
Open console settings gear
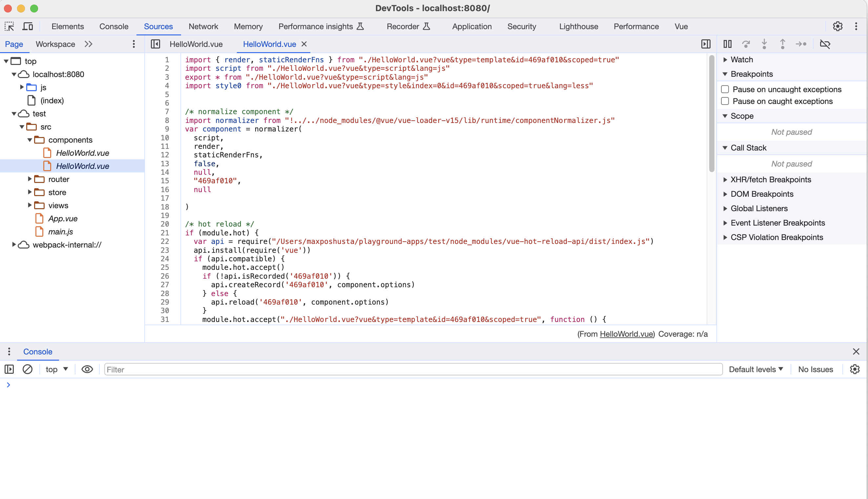[855, 369]
